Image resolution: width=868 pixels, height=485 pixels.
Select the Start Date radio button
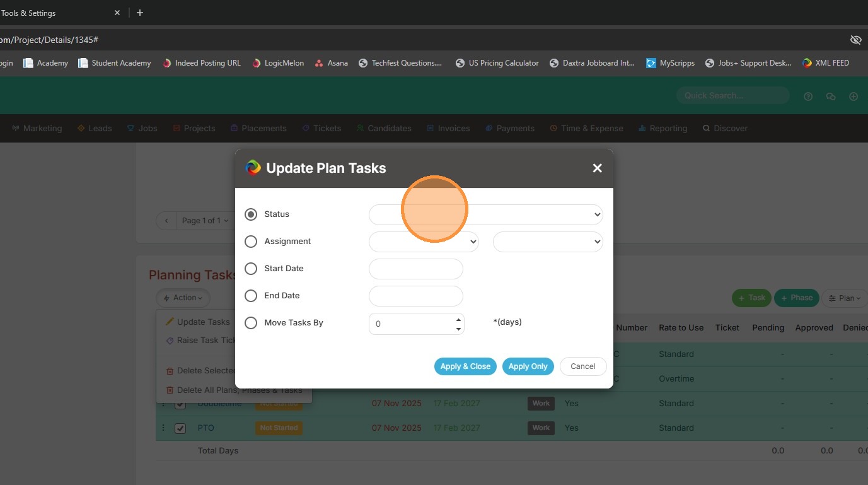(x=251, y=269)
